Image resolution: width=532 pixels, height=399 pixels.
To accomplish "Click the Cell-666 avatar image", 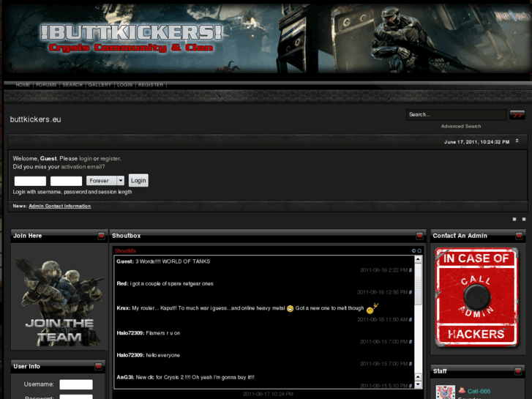I will [446, 392].
